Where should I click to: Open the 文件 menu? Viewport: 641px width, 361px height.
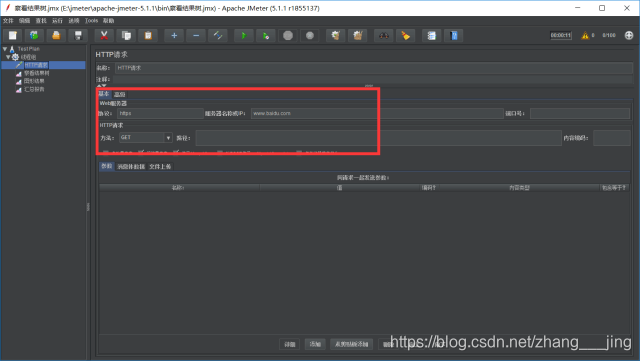coord(8,20)
